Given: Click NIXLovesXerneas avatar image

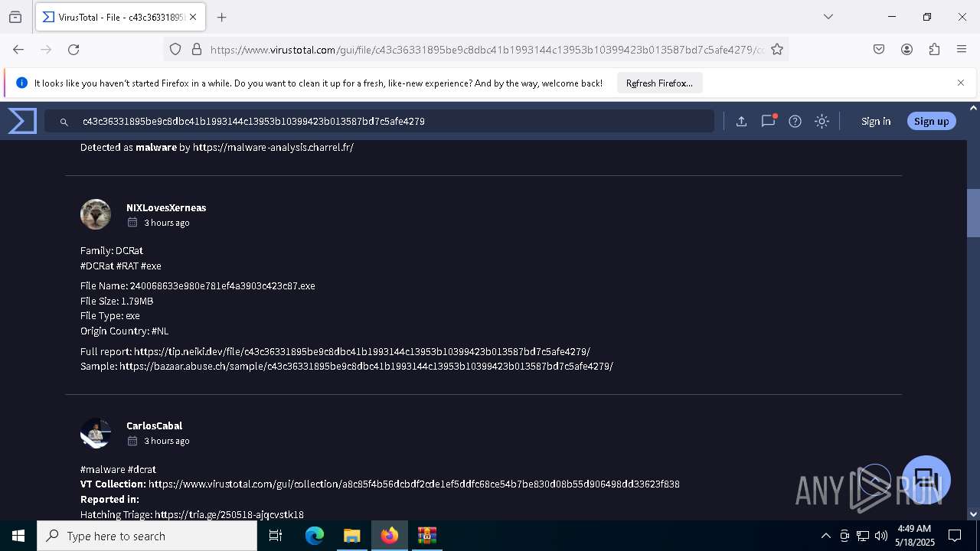Looking at the screenshot, I should point(96,214).
